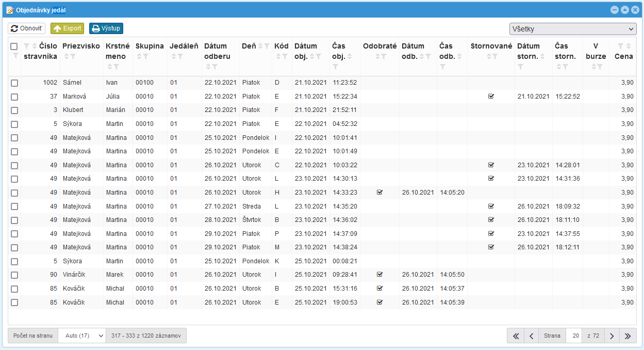Open the Všetky filter dropdown
Image resolution: width=644 pixels, height=350 pixels.
tap(572, 29)
